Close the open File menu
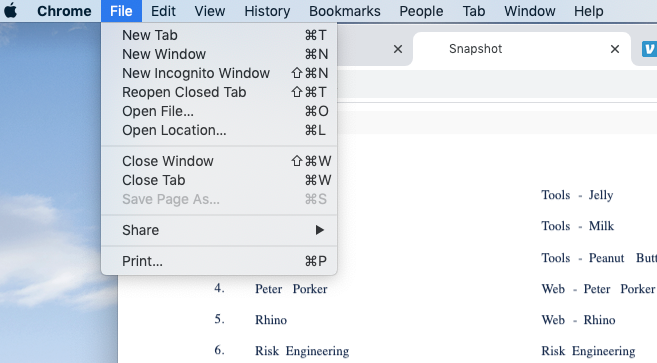 (121, 11)
